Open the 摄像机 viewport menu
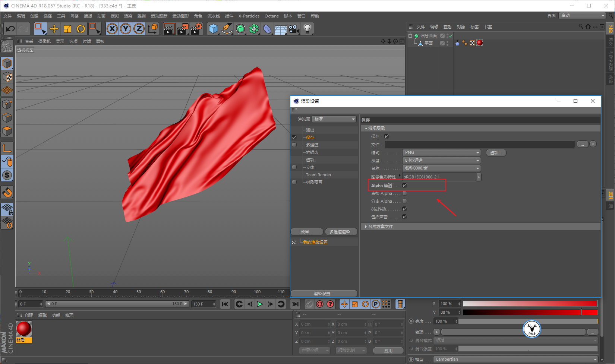The width and height of the screenshot is (615, 364). [44, 41]
